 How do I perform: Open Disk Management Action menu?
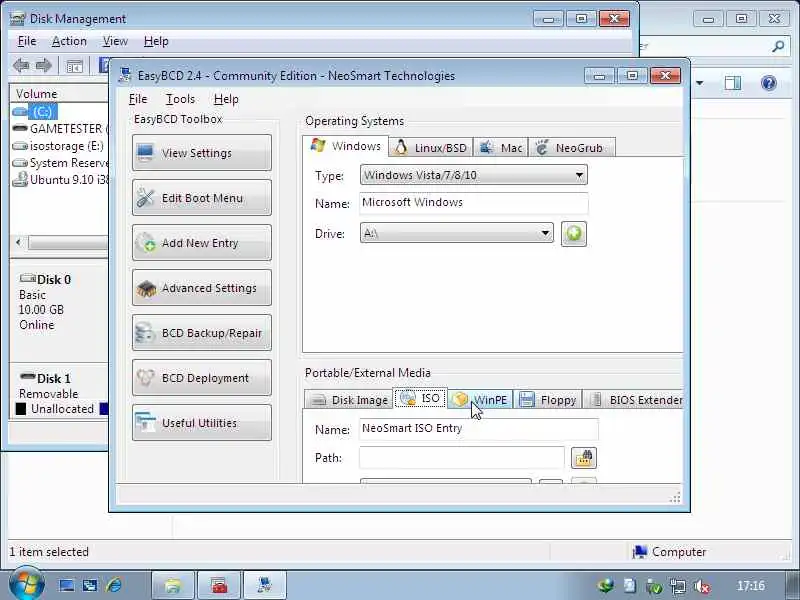tap(69, 41)
